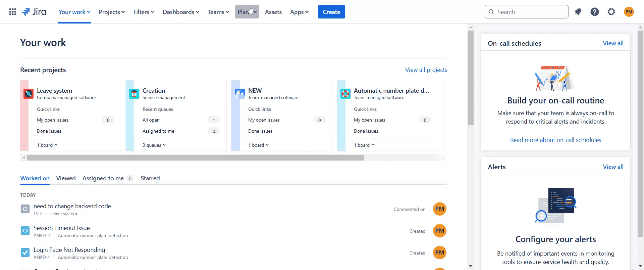Open the Assets menu item
Image resolution: width=644 pixels, height=270 pixels.
pos(273,12)
